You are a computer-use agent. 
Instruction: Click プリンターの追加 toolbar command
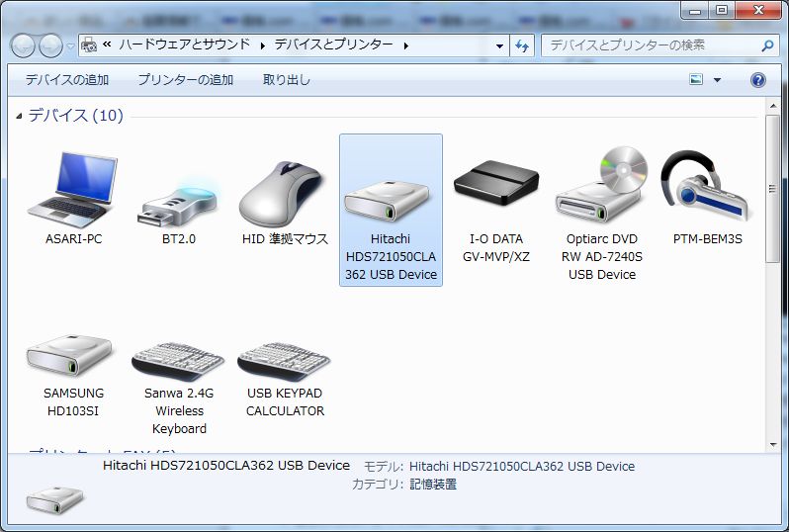(x=186, y=79)
